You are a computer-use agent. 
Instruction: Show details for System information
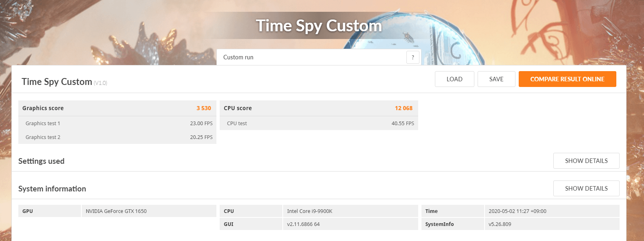(x=586, y=189)
